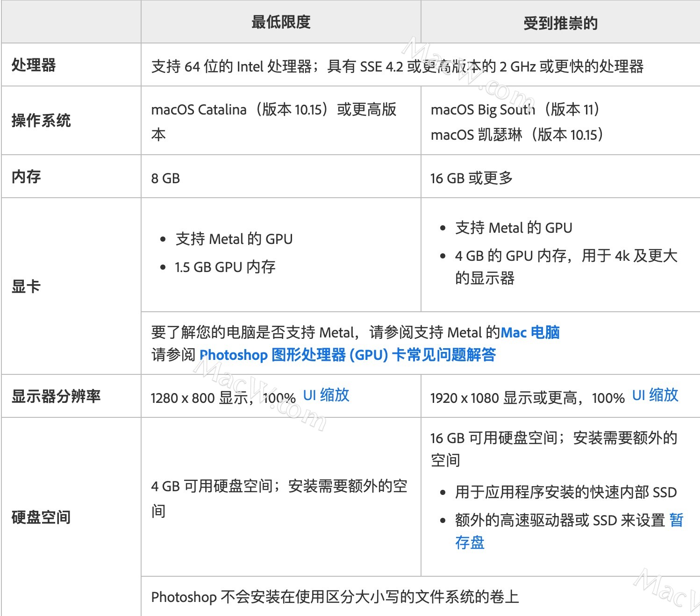Open the Mac 电脑 link
This screenshot has height=616, width=700.
pyautogui.click(x=530, y=332)
